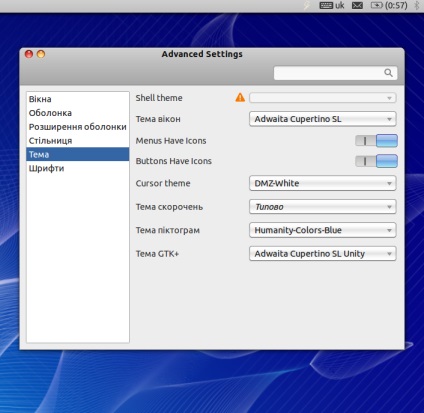
Task: Open the keyboard layout indicator uk
Action: [332, 5]
